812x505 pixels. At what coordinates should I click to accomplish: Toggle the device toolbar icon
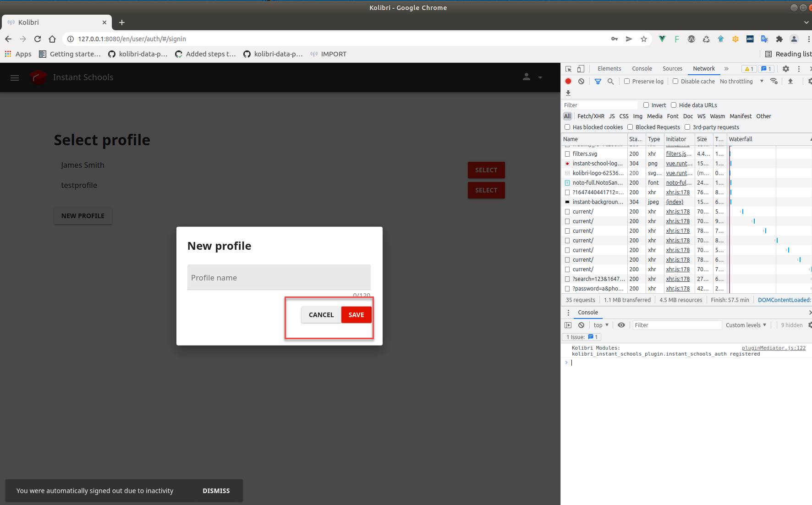(x=580, y=68)
